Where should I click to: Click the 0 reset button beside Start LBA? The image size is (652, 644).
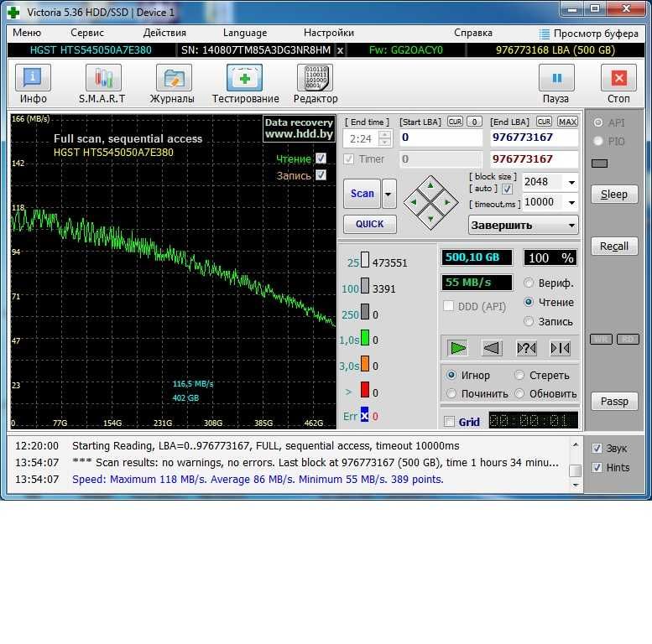tap(474, 122)
